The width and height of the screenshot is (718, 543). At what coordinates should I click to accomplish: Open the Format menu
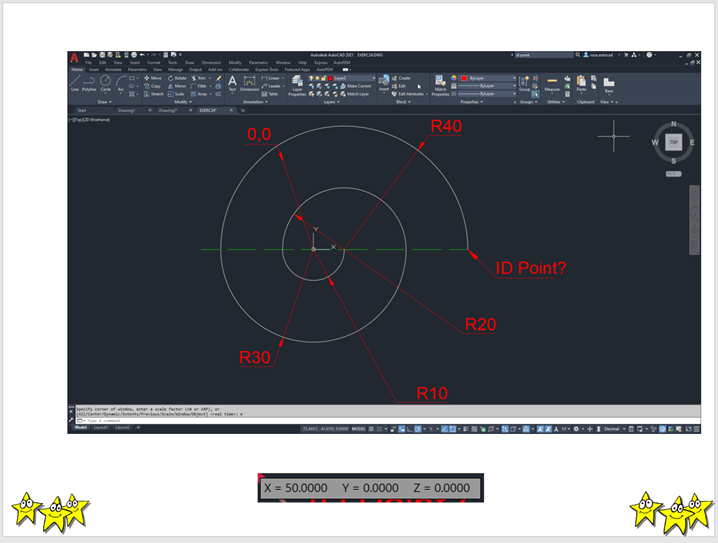153,63
